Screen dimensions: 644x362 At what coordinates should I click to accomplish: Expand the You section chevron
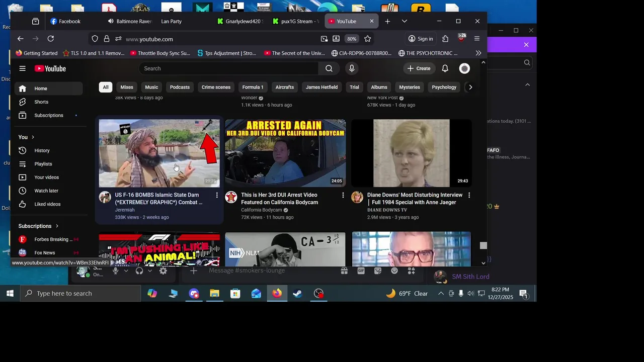coord(33,137)
